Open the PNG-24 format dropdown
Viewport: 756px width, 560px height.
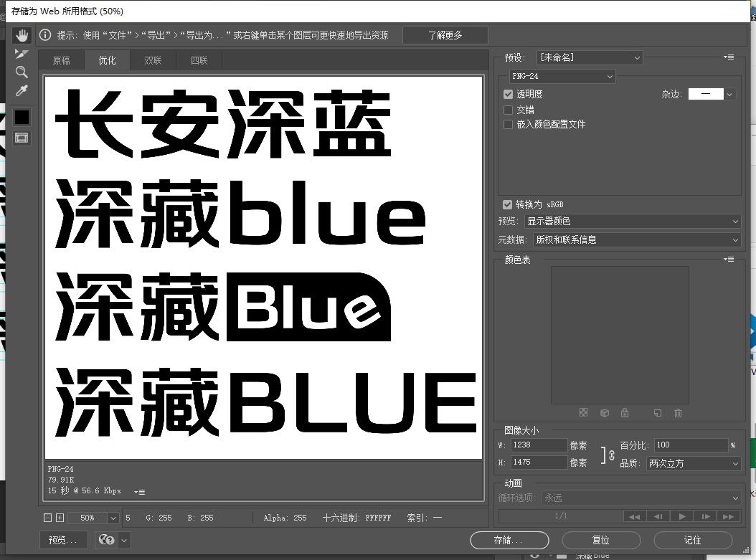[x=562, y=76]
